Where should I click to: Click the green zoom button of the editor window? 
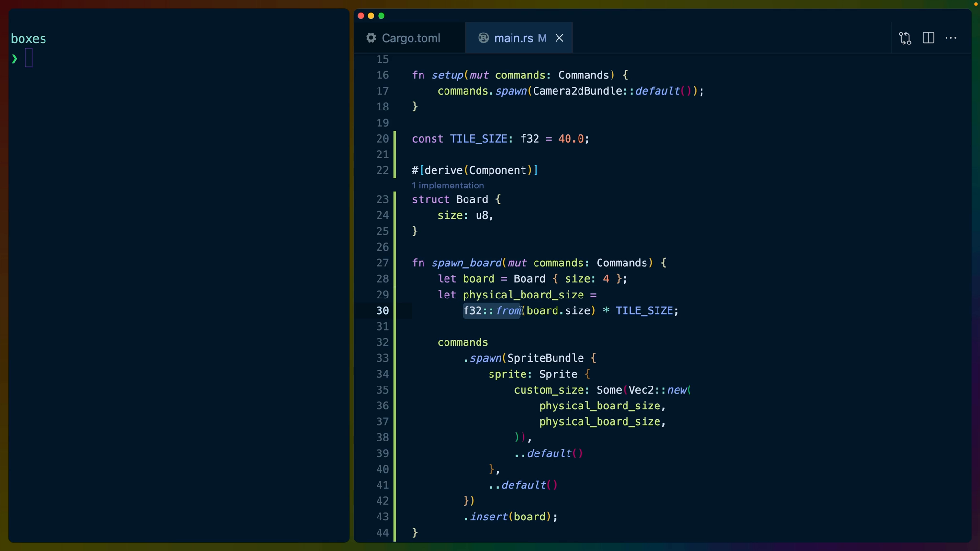click(381, 16)
